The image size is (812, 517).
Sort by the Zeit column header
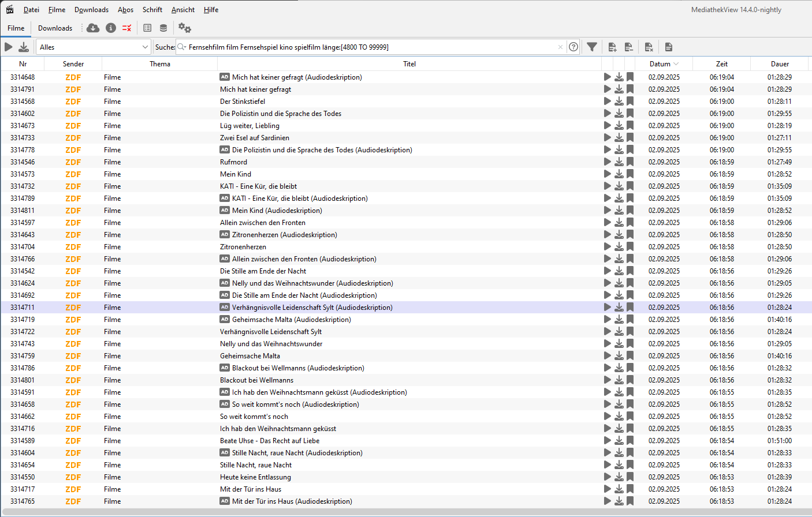[722, 64]
